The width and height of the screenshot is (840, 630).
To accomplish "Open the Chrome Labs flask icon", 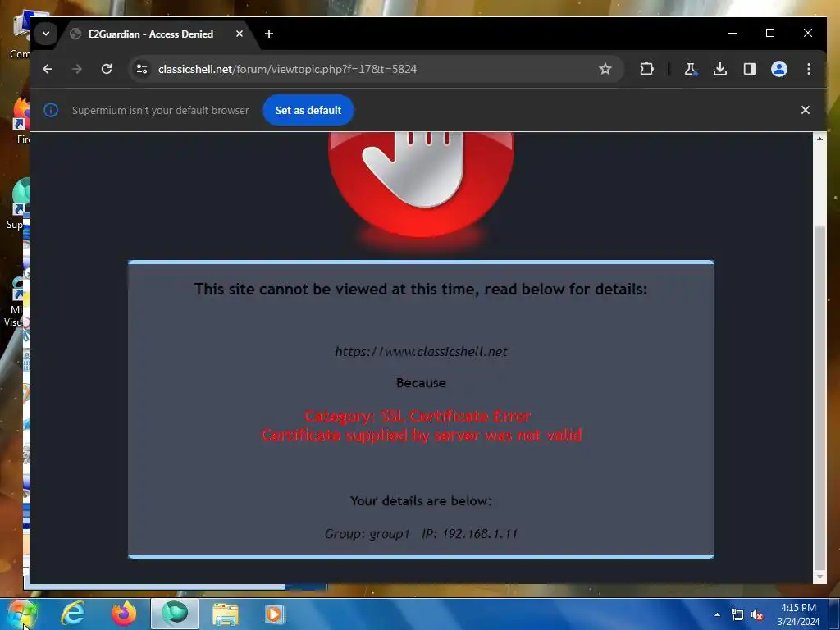I will (691, 69).
